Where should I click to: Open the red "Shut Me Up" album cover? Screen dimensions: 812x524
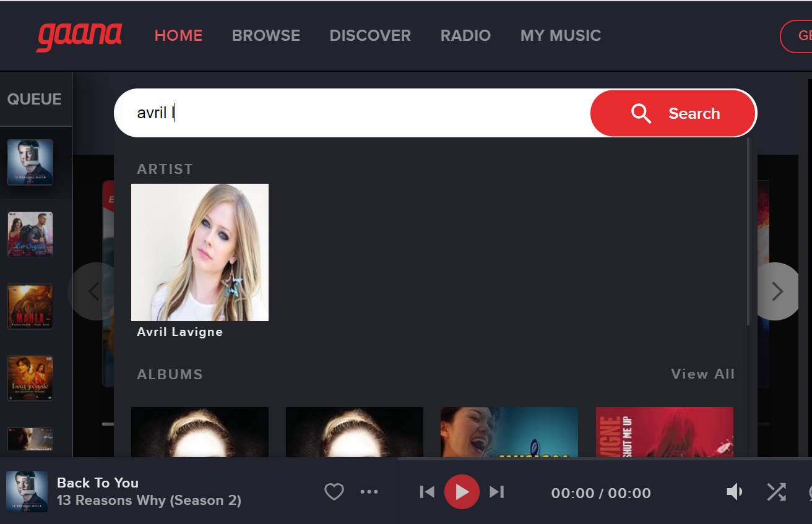coord(665,432)
